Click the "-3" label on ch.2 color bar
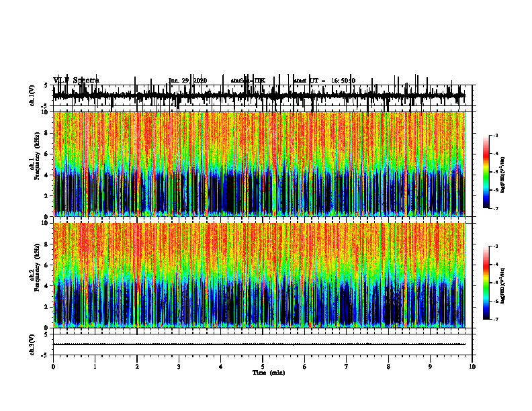This screenshot has width=532, height=411. coord(496,246)
